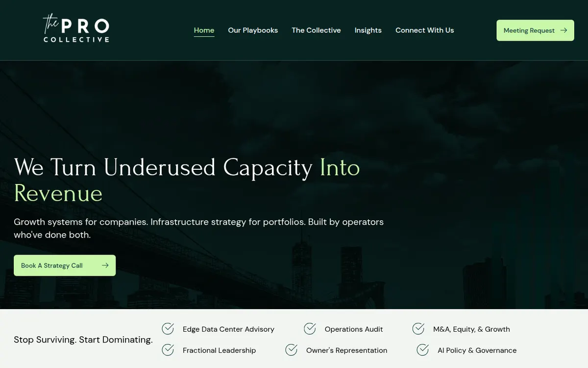Screen dimensions: 588x368
Task: Visit the Insights page
Action: pyautogui.click(x=368, y=30)
